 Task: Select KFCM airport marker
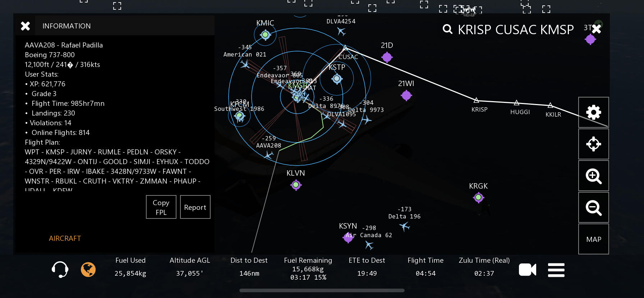point(239,116)
